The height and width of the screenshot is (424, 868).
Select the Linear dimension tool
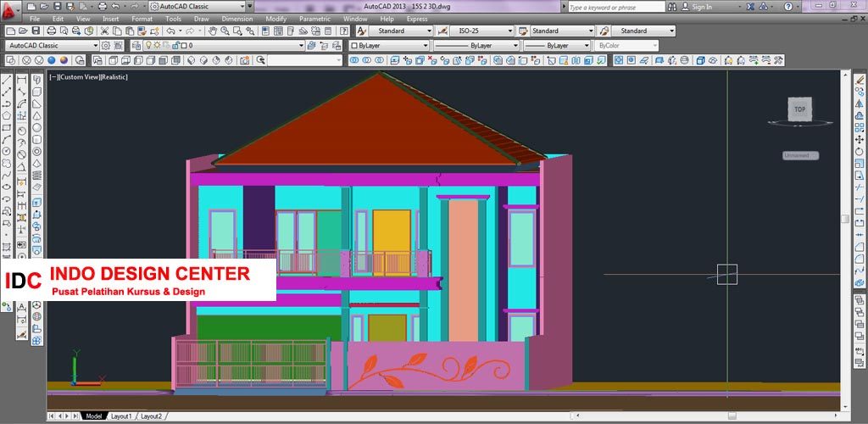[x=21, y=80]
